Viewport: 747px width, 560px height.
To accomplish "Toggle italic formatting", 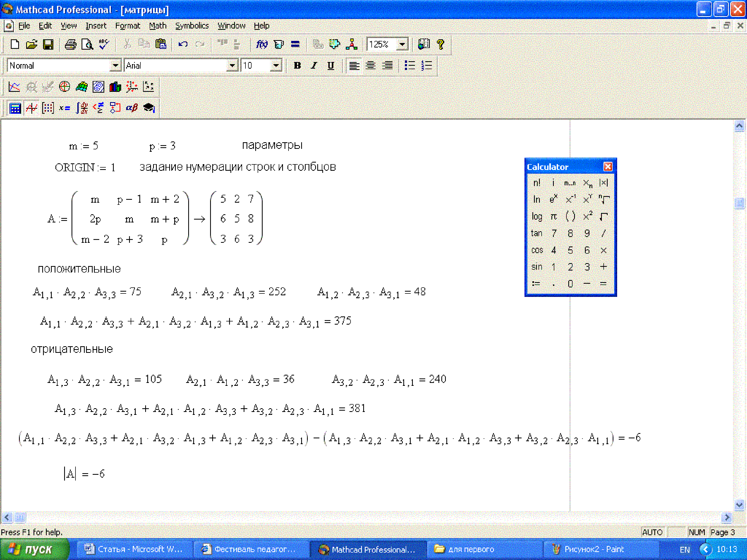I will 314,65.
